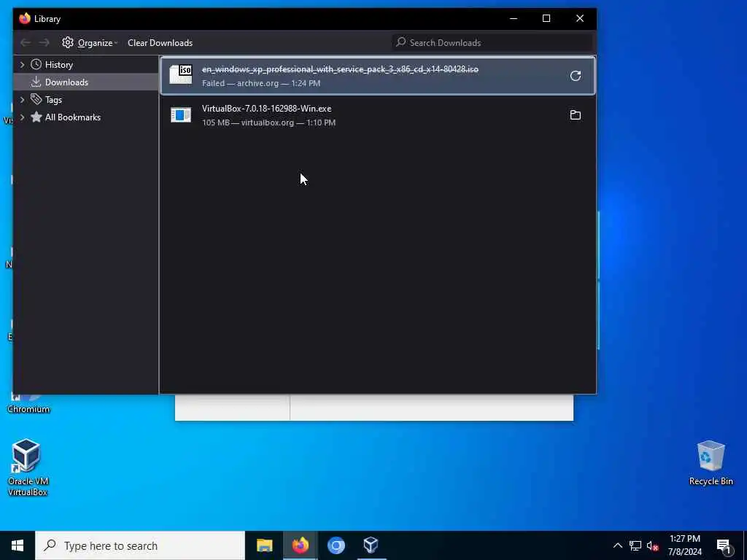This screenshot has width=747, height=560.
Task: Click the muted volume icon in tray
Action: [x=653, y=545]
